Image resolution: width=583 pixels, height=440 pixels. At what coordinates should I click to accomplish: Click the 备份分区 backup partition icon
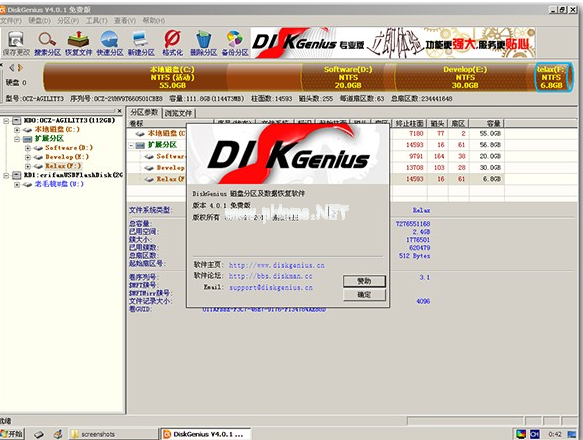click(x=235, y=43)
